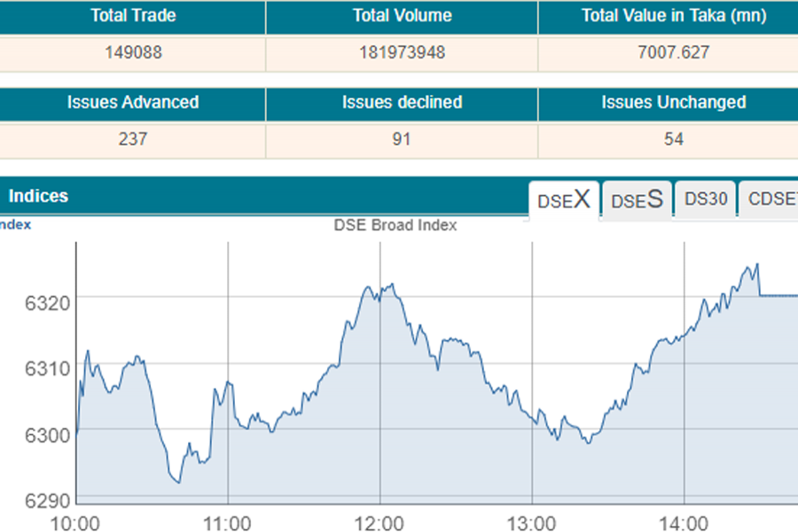Select the DS30 tab
The image size is (798, 532).
click(x=706, y=199)
